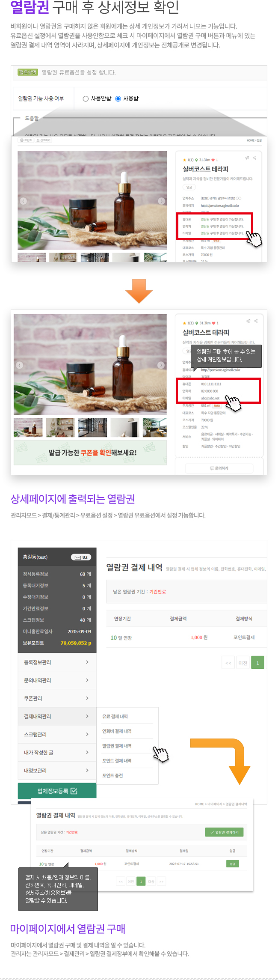Viewport: 278px width, 980px height.
Task: Click the green 입금 button
Action: point(232,864)
